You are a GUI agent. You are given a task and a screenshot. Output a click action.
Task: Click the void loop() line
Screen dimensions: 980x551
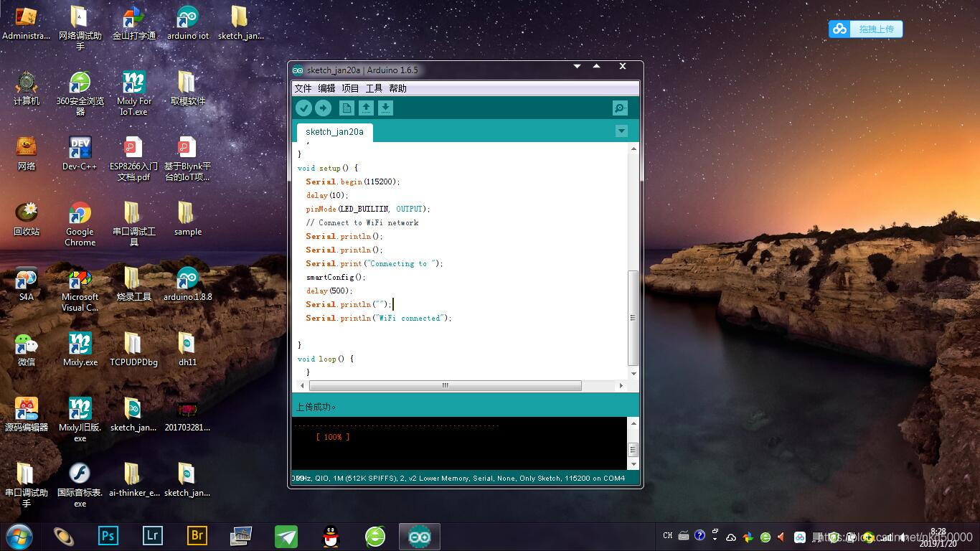pos(326,359)
